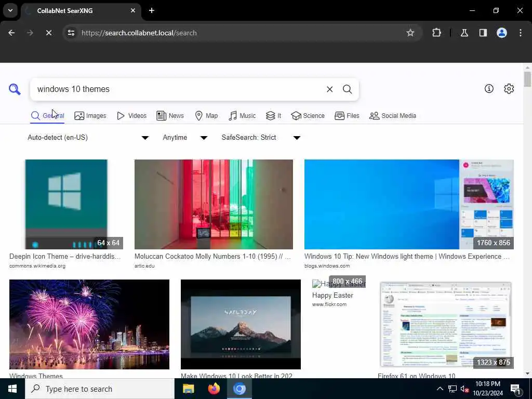Open the info about page icon

(x=489, y=89)
